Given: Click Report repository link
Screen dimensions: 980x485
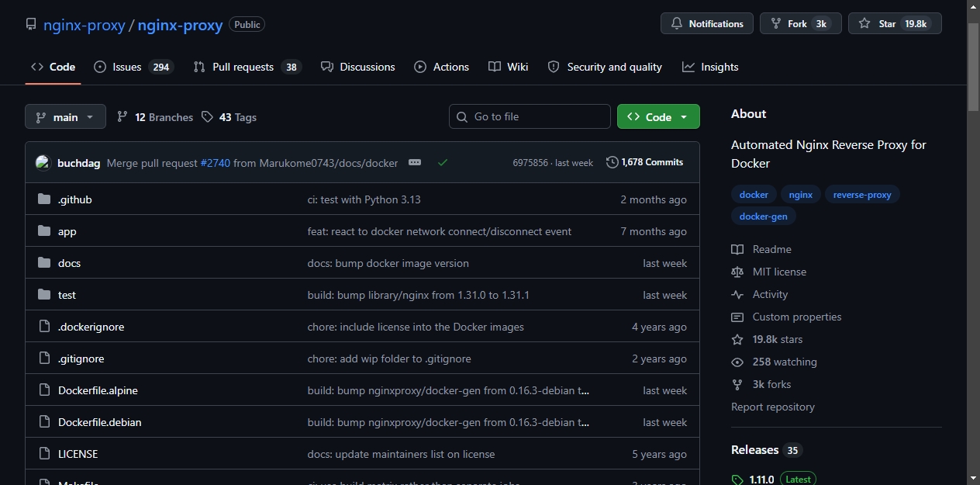Looking at the screenshot, I should (773, 407).
